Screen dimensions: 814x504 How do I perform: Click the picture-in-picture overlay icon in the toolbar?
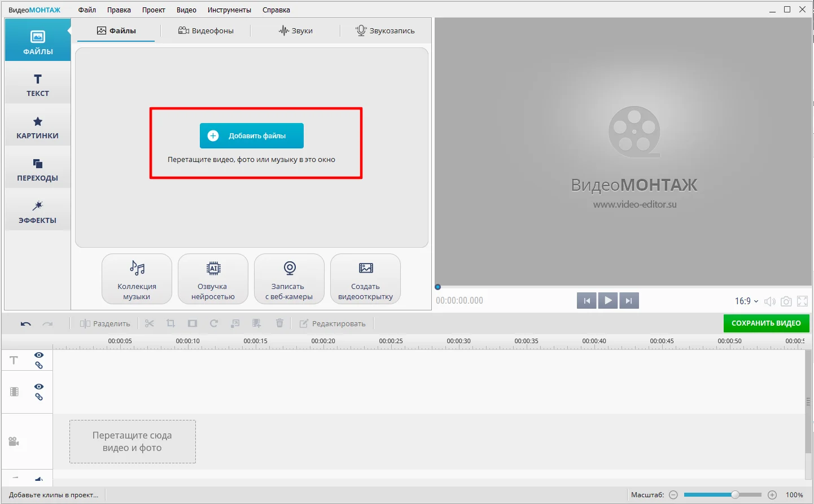[235, 323]
